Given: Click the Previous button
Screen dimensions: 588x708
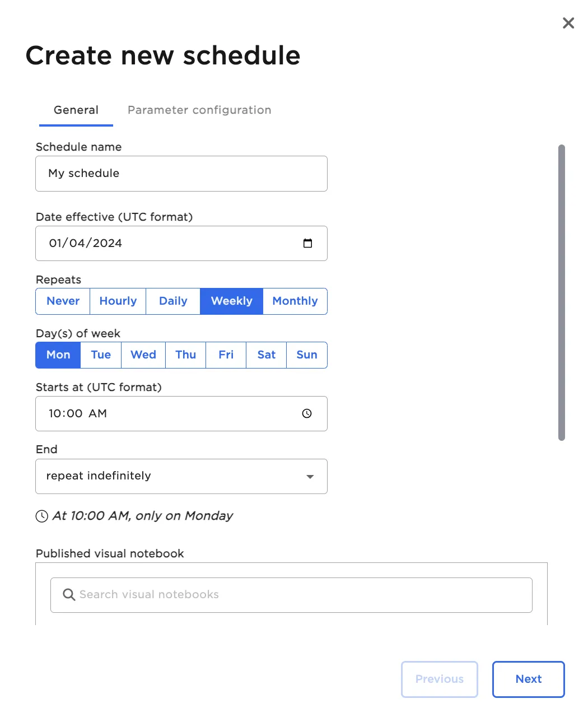Looking at the screenshot, I should [x=440, y=679].
